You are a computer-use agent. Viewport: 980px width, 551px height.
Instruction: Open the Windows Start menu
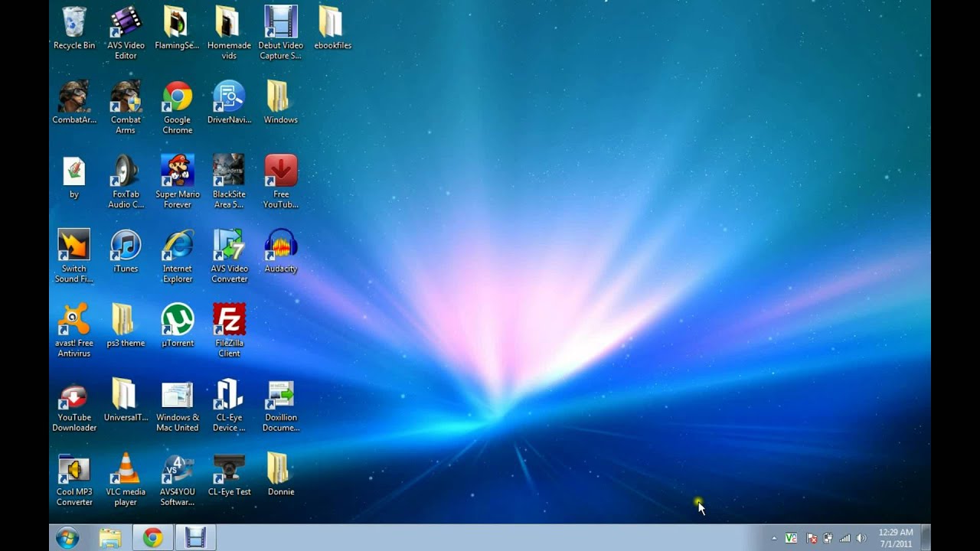67,538
